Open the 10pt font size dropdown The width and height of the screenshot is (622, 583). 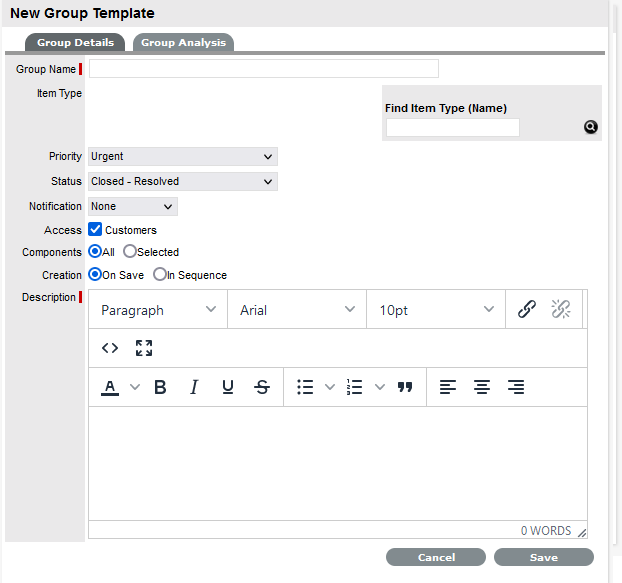tap(436, 310)
